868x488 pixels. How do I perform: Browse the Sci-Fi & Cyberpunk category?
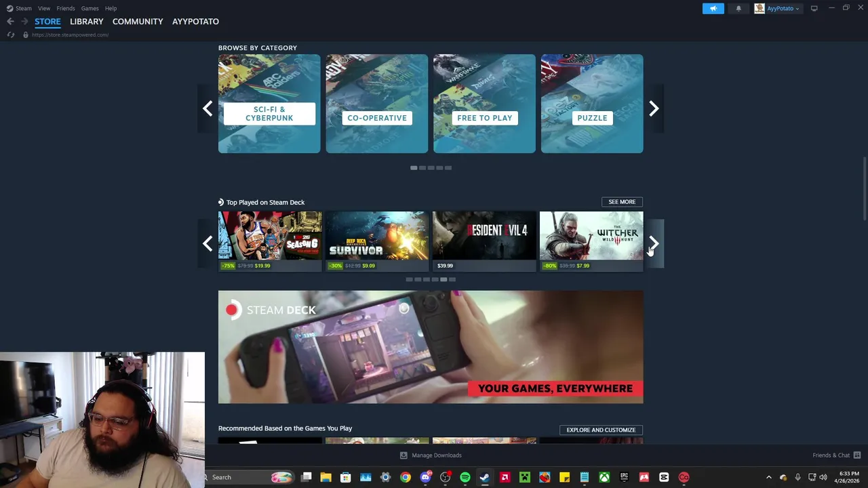tap(269, 104)
